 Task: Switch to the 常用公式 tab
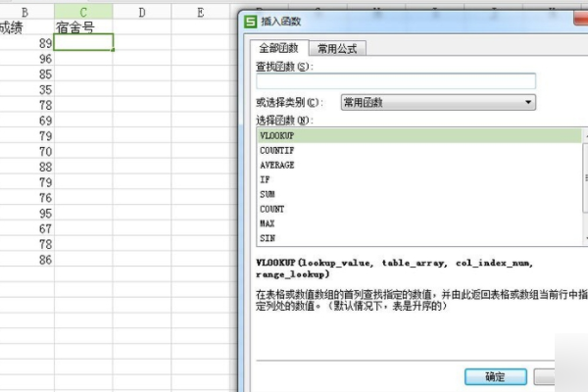coord(337,48)
